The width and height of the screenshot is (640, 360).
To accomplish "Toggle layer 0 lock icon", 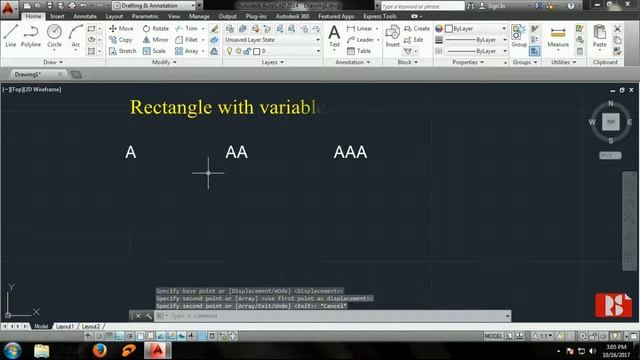I will (247, 51).
